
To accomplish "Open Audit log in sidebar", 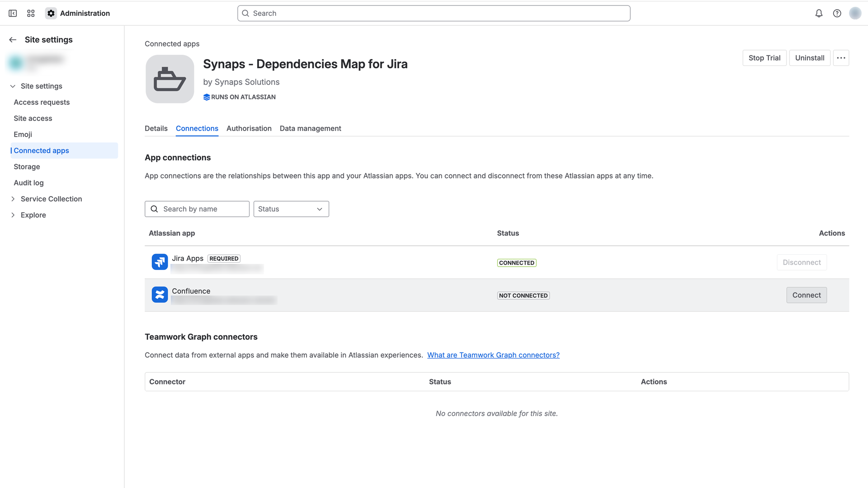I will (28, 183).
